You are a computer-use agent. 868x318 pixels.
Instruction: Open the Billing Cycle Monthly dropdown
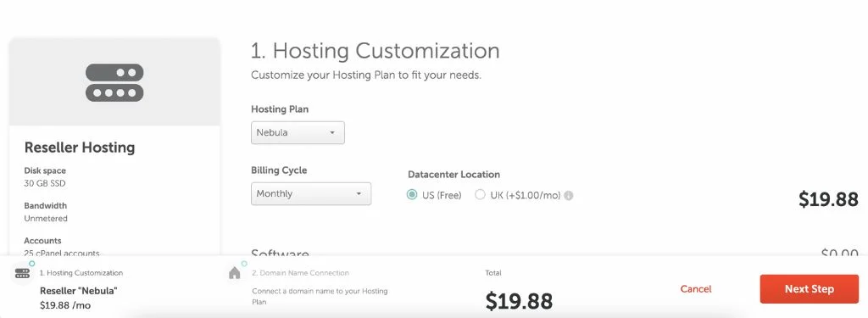click(311, 194)
